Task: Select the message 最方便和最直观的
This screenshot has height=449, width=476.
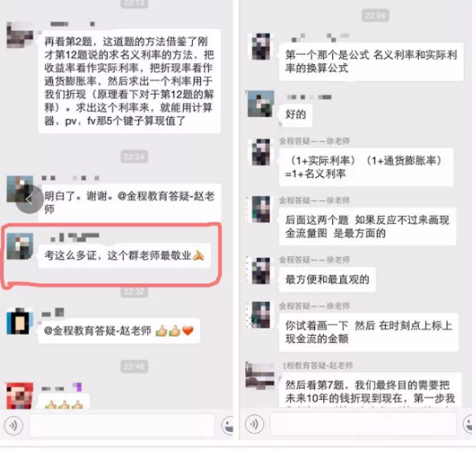Action: pyautogui.click(x=327, y=280)
